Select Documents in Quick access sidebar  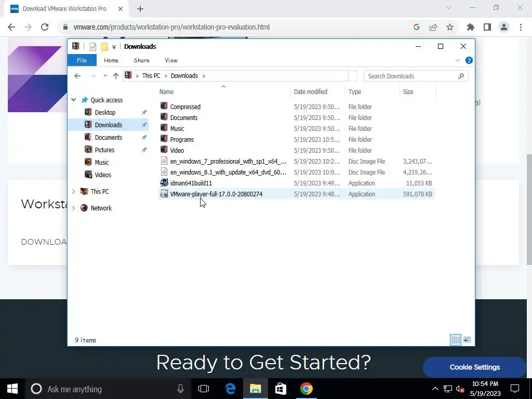109,137
